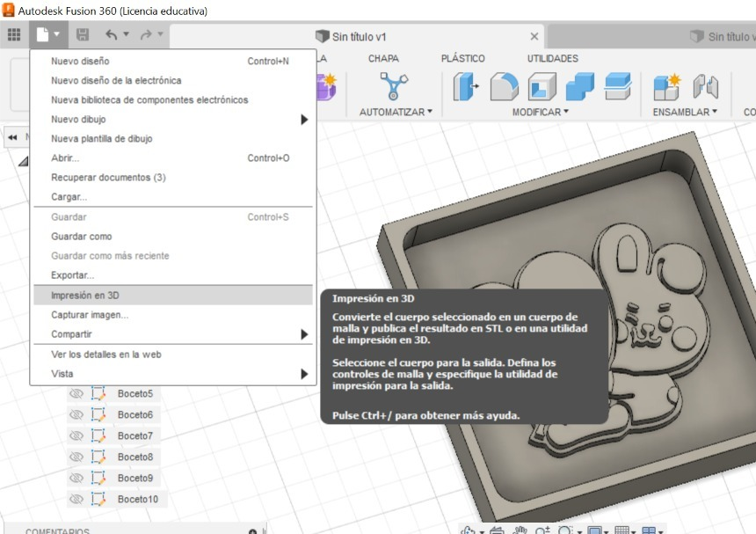Open the Redo history dropdown arrow
756x534 pixels.
coord(161,34)
